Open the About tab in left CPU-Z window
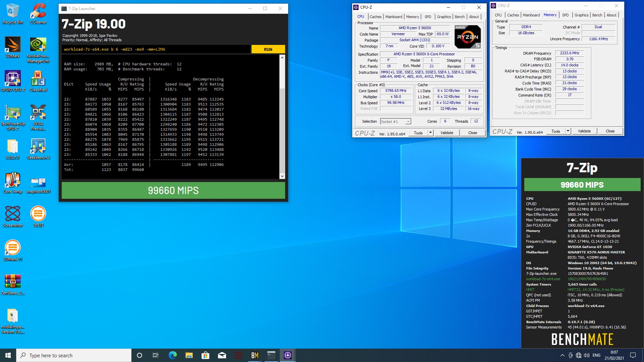This screenshot has width=644, height=362. [x=474, y=17]
